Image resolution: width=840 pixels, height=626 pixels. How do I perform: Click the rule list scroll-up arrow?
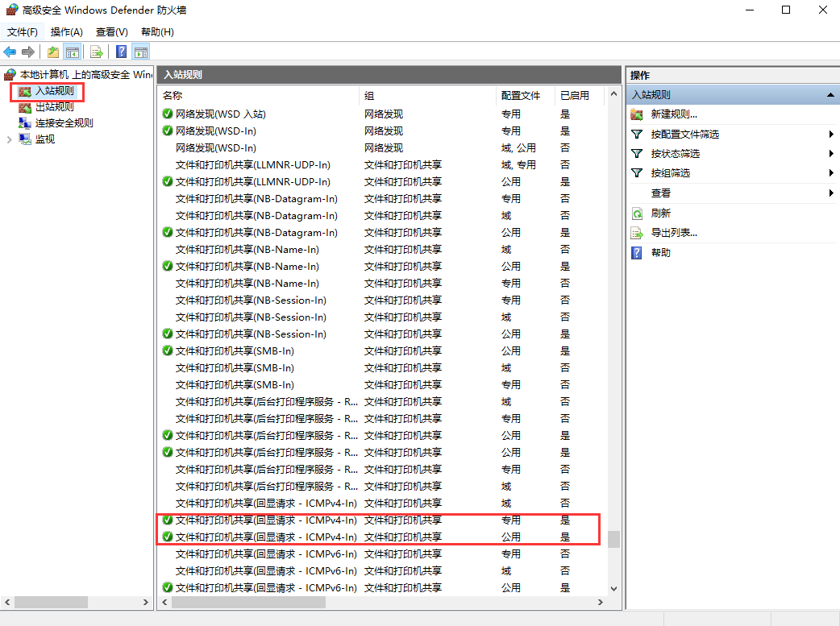click(x=614, y=93)
